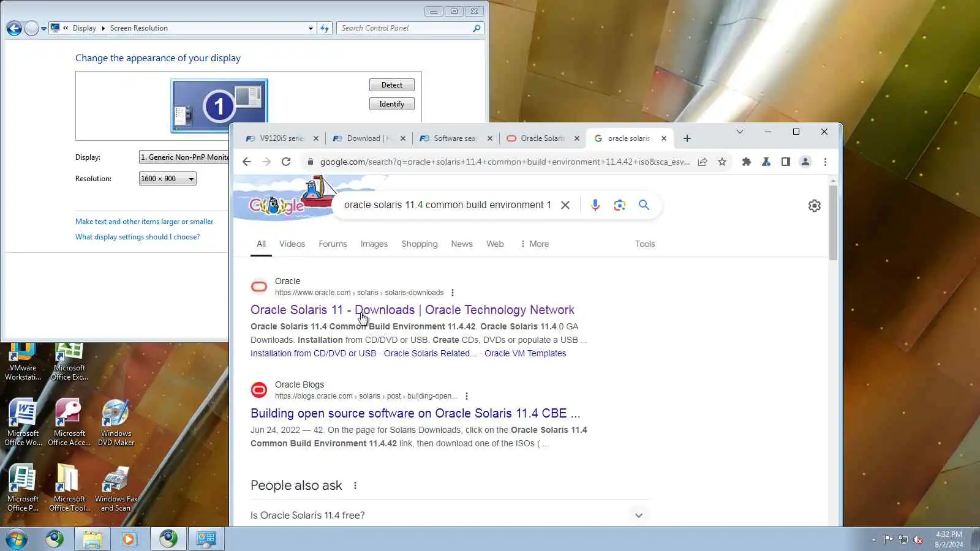Open Google quick settings gear
This screenshot has height=551, width=980.
[814, 206]
